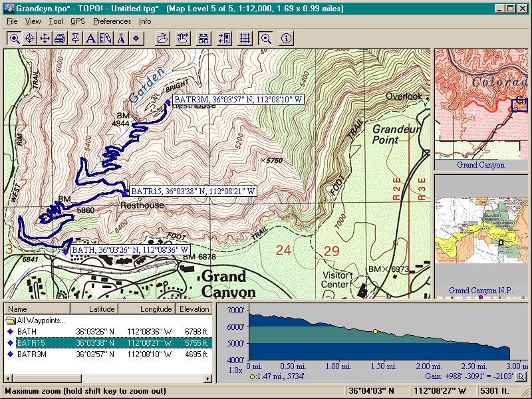The width and height of the screenshot is (532, 399).
Task: Click the diamond GPS waypoint tool
Action: pos(136,39)
